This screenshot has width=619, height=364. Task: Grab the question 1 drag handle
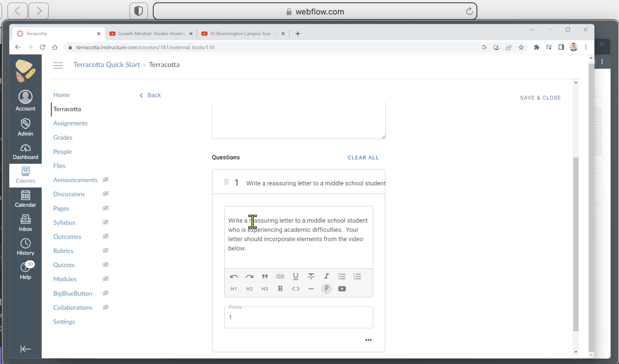(226, 182)
